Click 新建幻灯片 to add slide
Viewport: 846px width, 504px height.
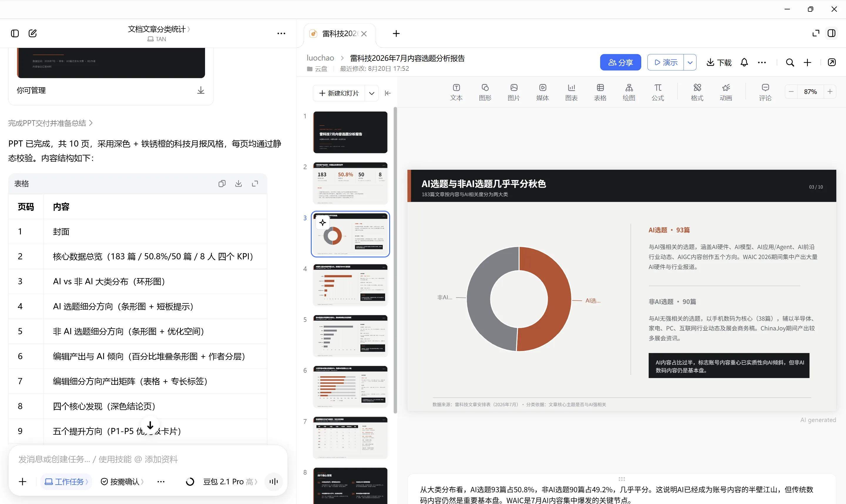(339, 93)
